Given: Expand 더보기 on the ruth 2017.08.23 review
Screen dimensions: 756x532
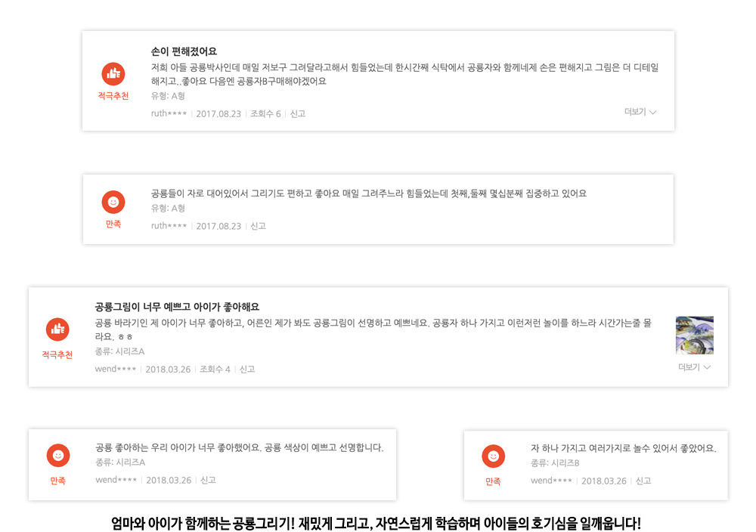Looking at the screenshot, I should click(x=640, y=112).
